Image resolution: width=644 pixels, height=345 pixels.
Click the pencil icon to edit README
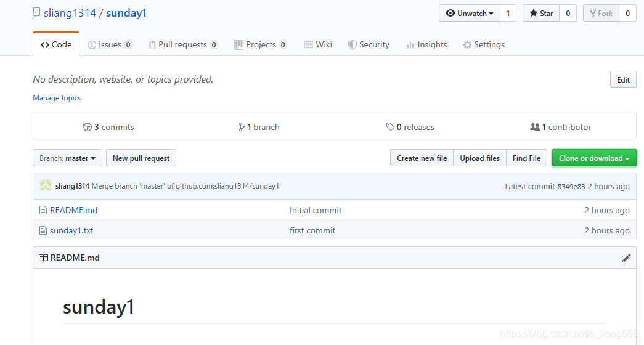626,258
